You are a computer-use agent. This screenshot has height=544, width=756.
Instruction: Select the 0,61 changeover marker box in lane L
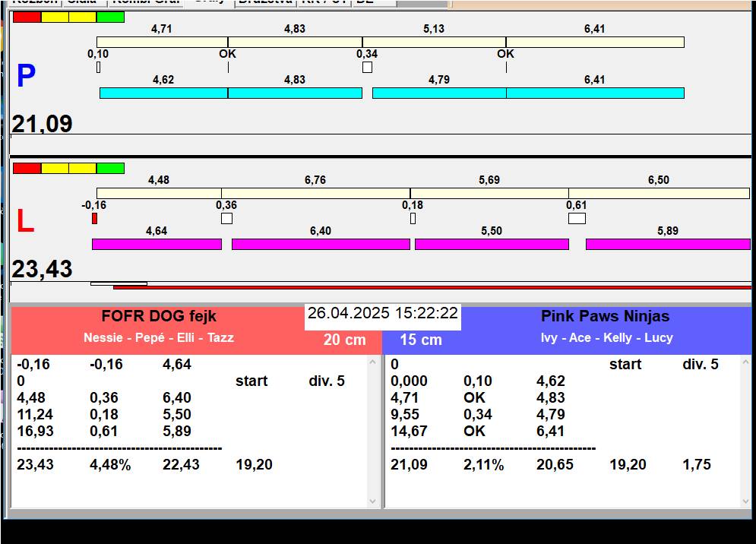pos(577,219)
